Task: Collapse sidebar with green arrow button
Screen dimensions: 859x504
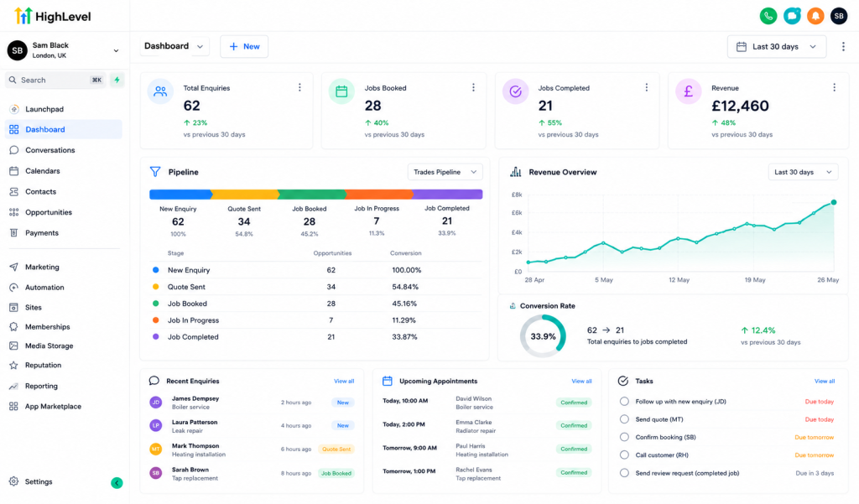Action: [x=117, y=483]
